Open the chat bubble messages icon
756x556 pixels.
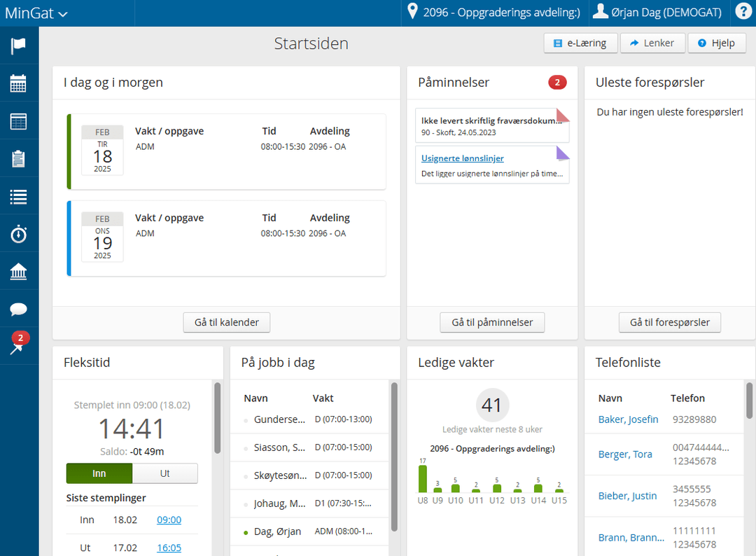[18, 309]
